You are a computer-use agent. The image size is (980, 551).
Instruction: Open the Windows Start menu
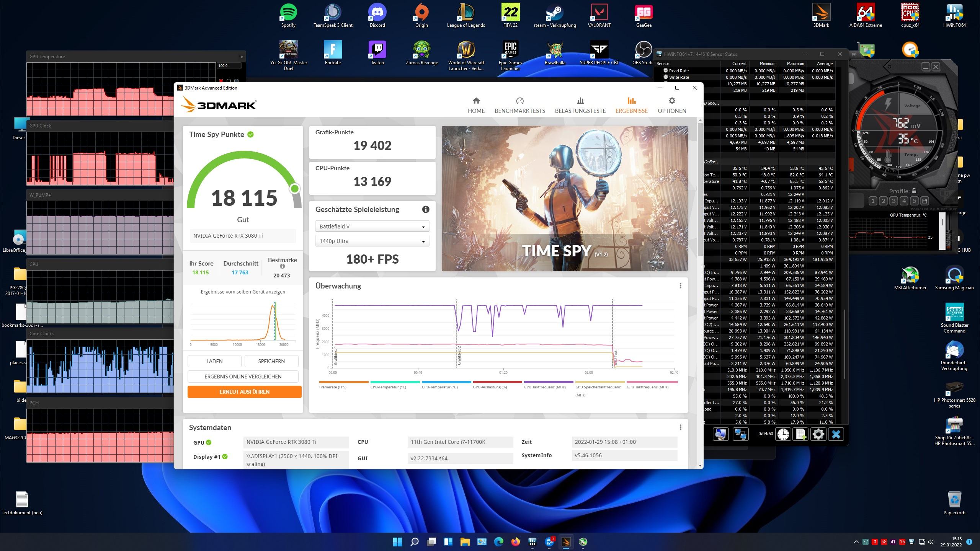[397, 542]
